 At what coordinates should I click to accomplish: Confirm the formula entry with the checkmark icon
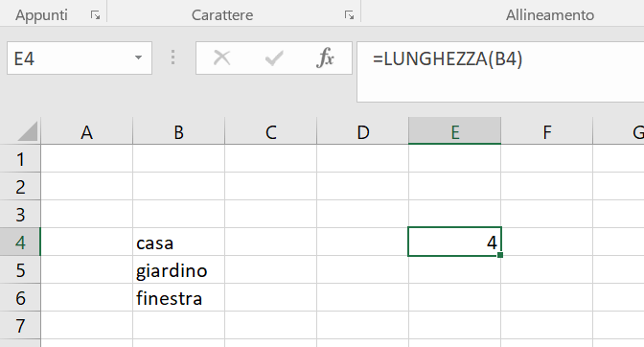point(274,58)
